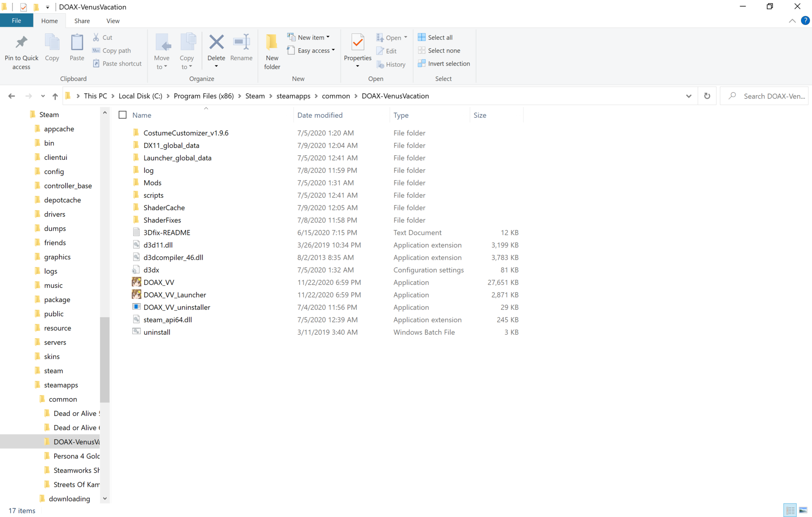
Task: Cut the selected item
Action: coord(103,37)
